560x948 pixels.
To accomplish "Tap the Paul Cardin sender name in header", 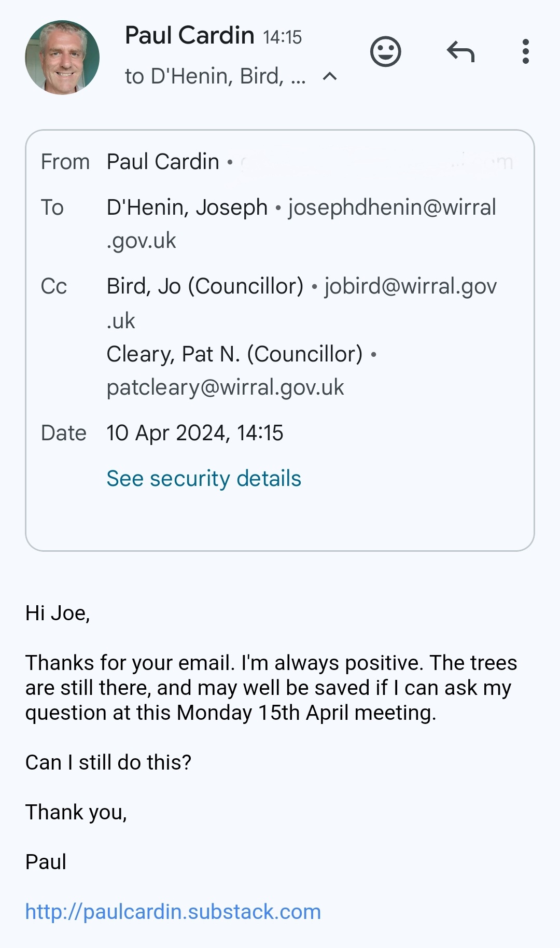I will [190, 36].
